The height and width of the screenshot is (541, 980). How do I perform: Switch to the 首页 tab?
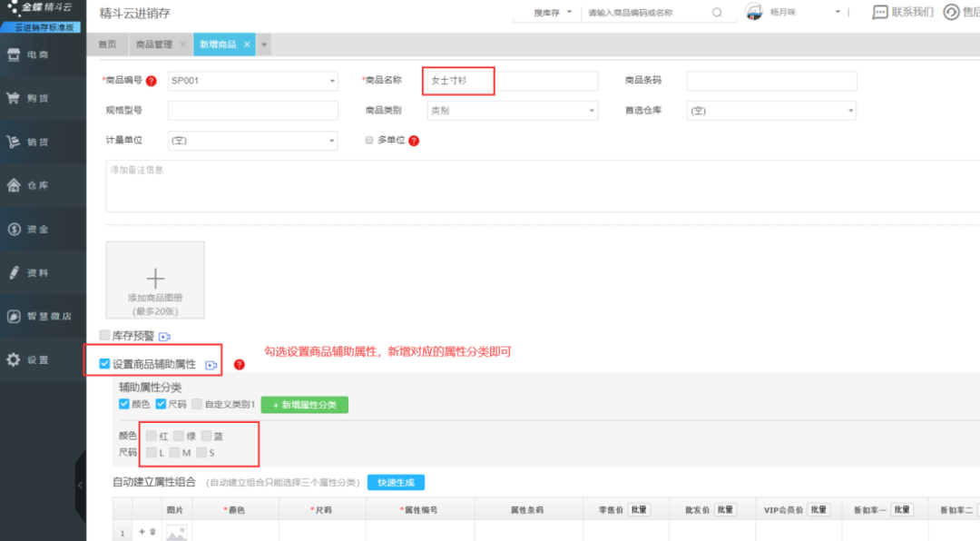point(107,44)
